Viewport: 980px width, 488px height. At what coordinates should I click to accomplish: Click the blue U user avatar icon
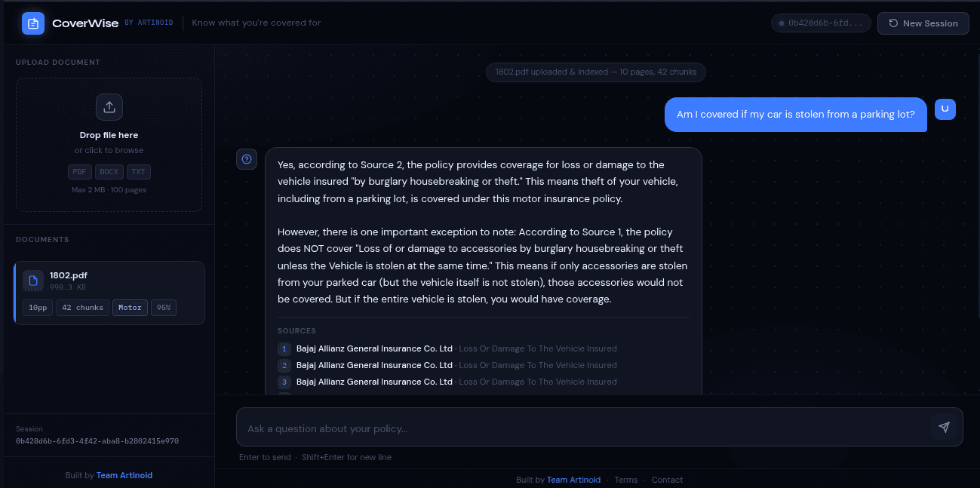click(x=945, y=109)
